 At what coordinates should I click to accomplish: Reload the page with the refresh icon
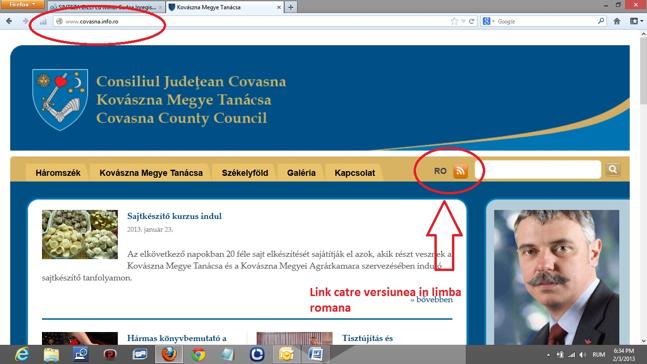click(x=472, y=21)
